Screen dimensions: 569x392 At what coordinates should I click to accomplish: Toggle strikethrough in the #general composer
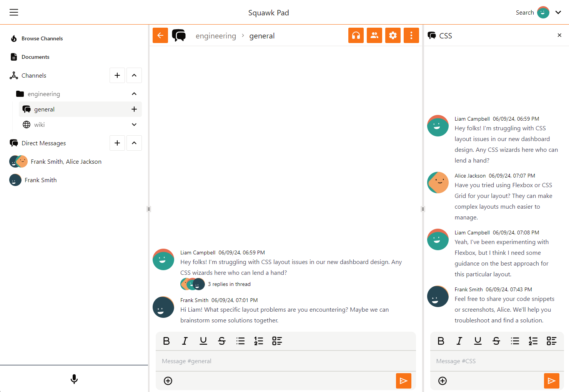tap(222, 341)
